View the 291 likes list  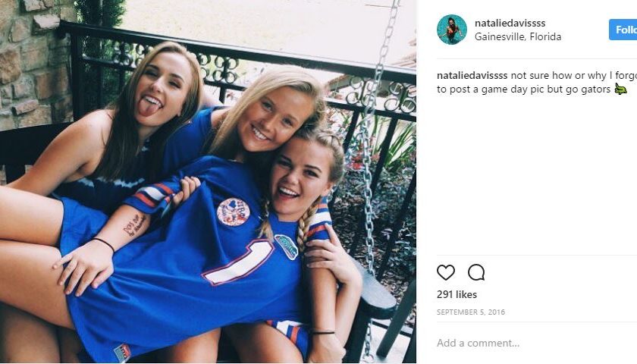(x=457, y=294)
